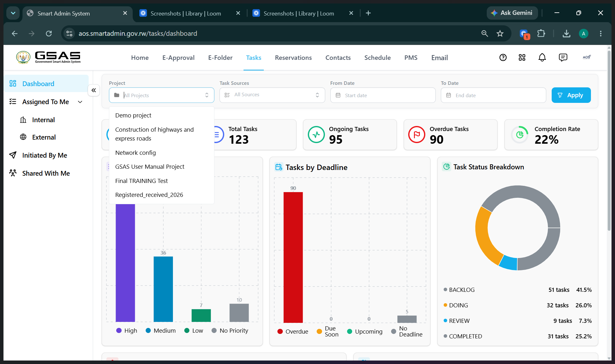Image resolution: width=615 pixels, height=364 pixels.
Task: Click the blue Medium priority bar
Action: (163, 289)
